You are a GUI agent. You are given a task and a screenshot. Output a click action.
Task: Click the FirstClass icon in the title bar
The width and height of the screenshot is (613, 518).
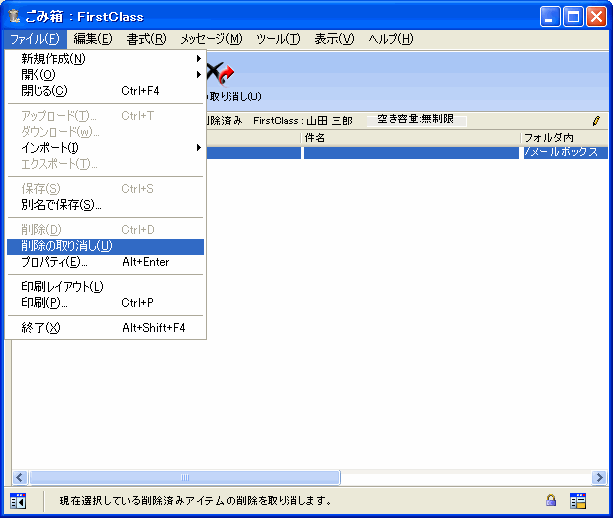point(14,16)
